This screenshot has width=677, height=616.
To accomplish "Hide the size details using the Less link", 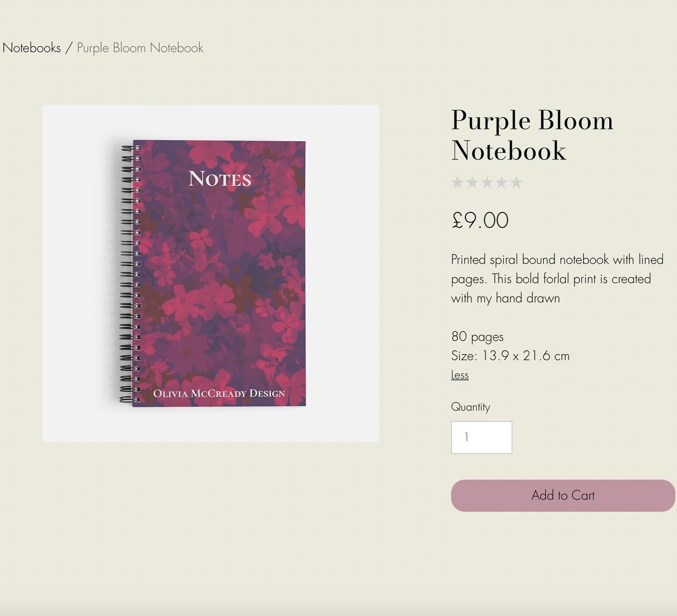I will [x=459, y=375].
